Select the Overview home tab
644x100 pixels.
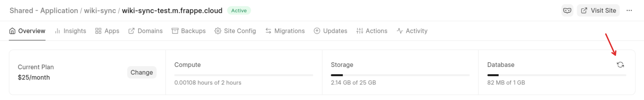[27, 31]
